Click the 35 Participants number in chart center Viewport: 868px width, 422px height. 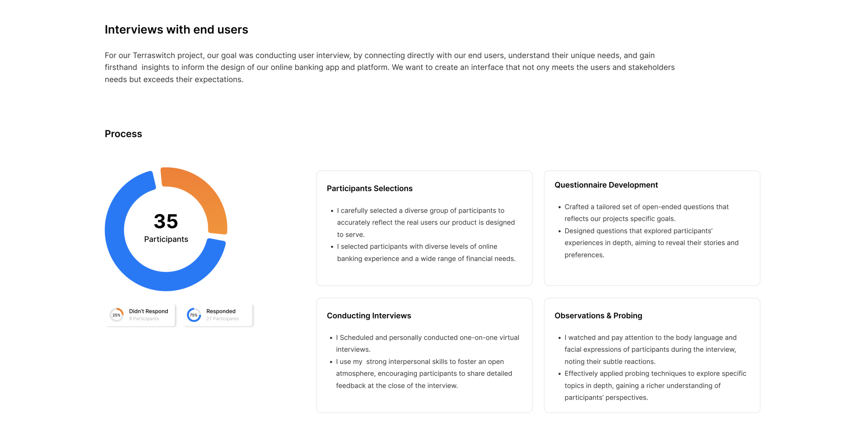click(166, 221)
